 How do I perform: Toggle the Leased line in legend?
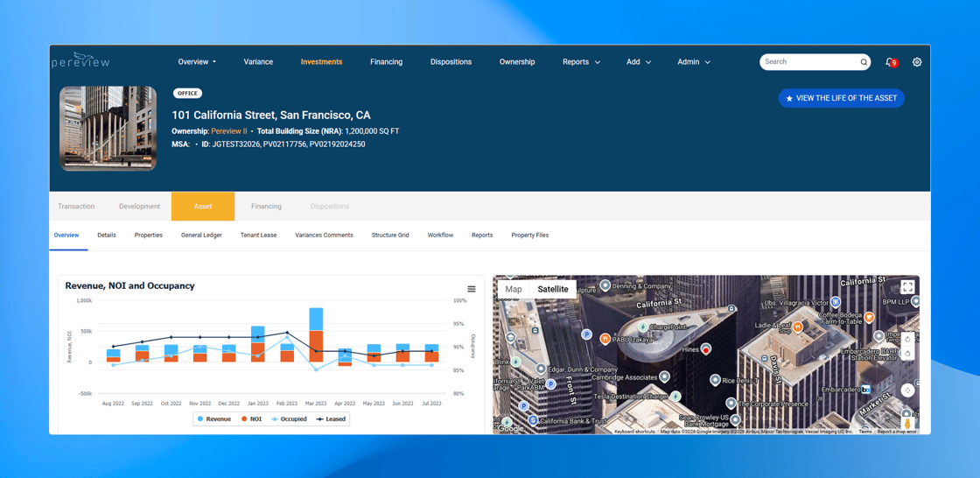pyautogui.click(x=330, y=419)
